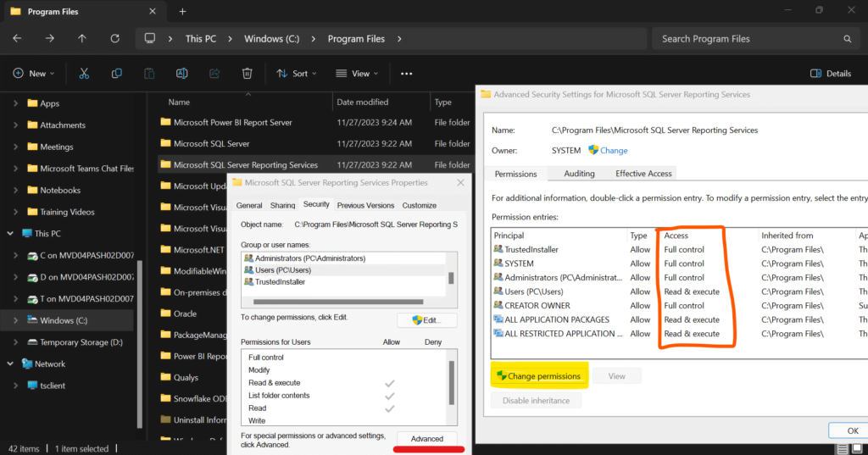Viewport: 868px width, 455px height.
Task: Click the search magnifier icon
Action: click(847, 39)
